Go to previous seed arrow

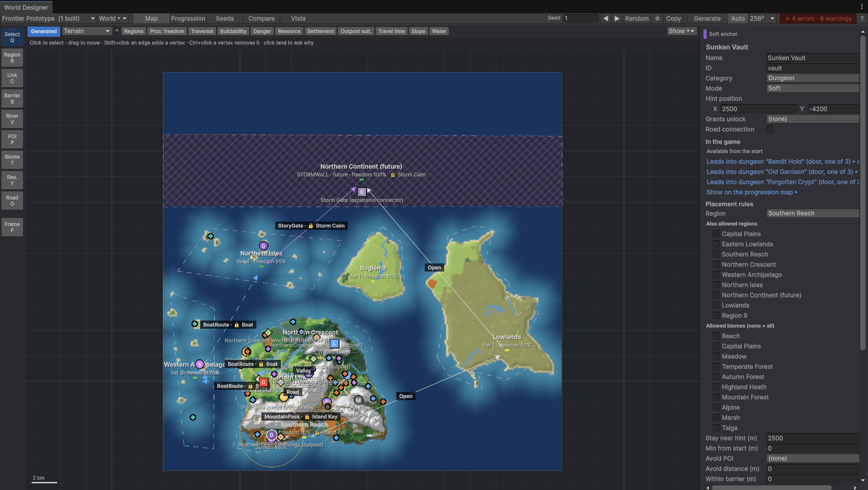point(606,18)
